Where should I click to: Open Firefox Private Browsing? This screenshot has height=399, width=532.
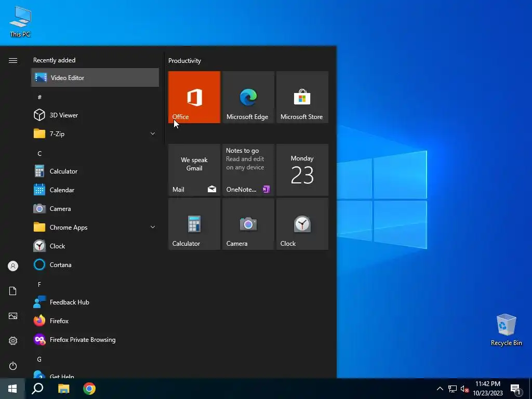[x=95, y=340]
